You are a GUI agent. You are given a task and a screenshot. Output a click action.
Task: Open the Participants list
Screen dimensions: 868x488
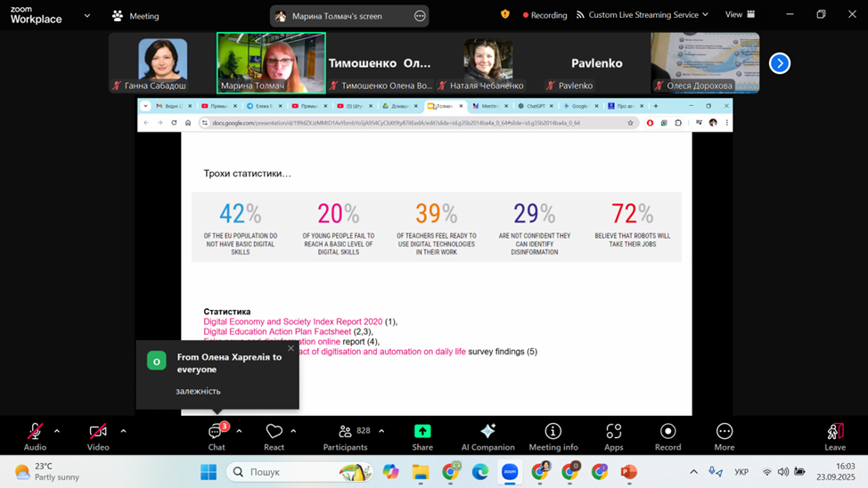(346, 435)
